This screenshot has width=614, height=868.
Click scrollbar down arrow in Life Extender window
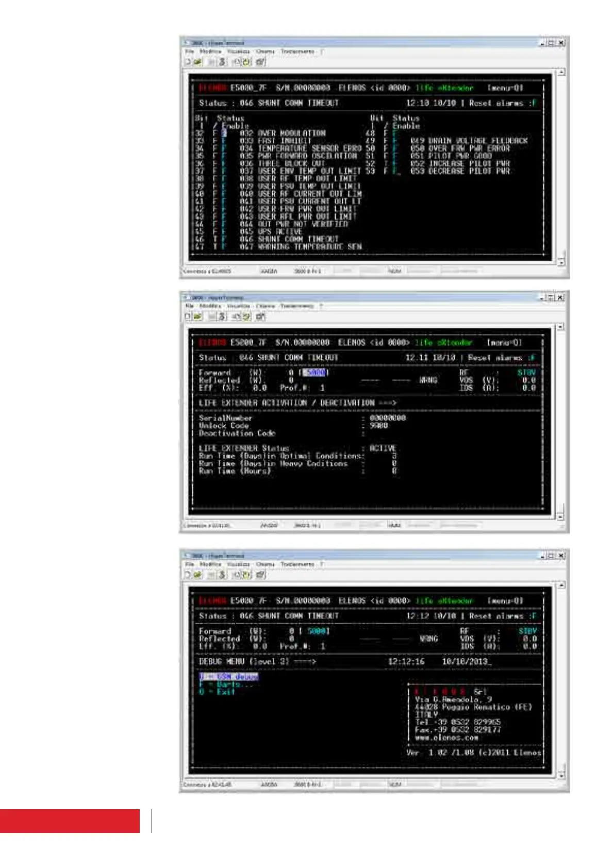point(561,517)
